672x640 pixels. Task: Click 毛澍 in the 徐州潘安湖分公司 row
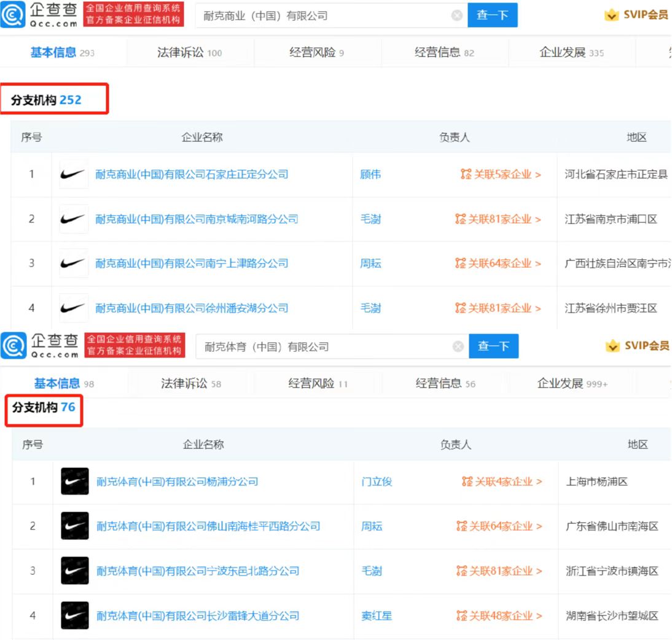tap(370, 308)
